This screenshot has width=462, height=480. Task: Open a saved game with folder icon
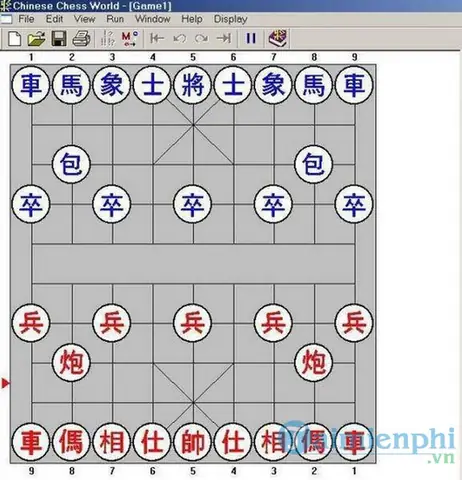(37, 39)
